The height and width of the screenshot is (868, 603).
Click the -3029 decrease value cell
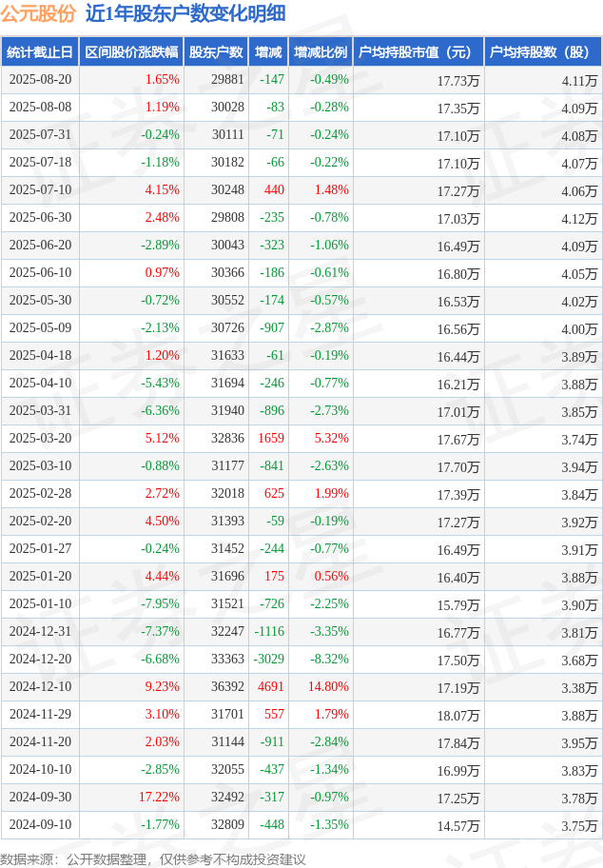(x=269, y=659)
